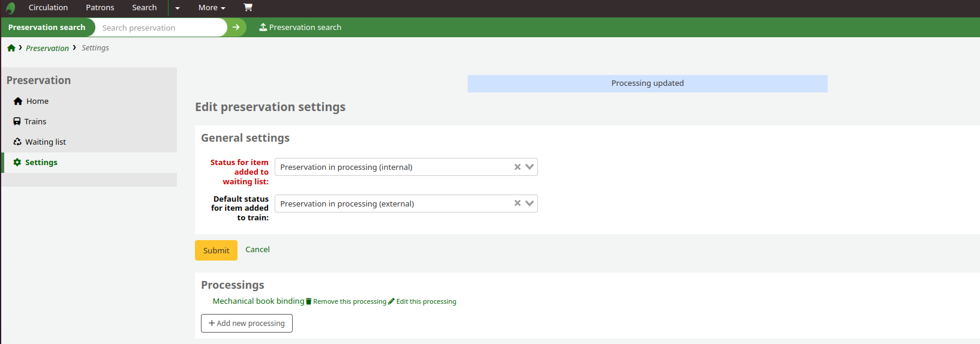Click the trash icon to remove the processing
This screenshot has height=344, width=980.
coord(309,301)
